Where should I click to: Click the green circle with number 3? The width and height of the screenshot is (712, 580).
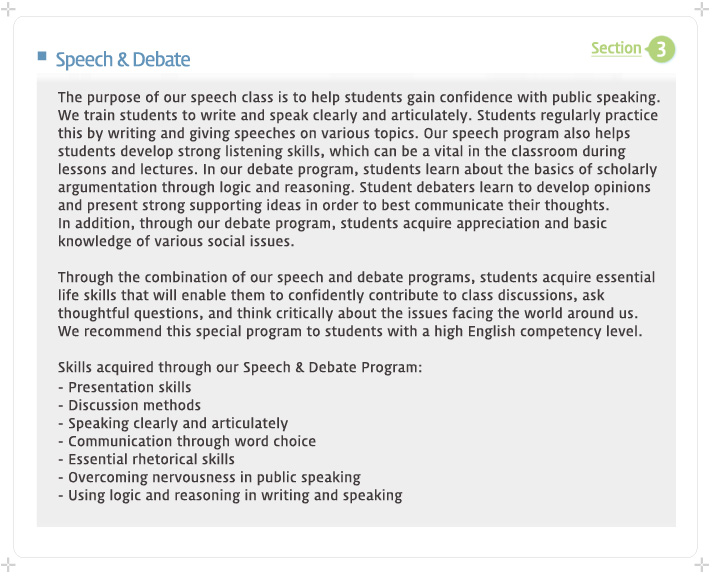tap(661, 49)
